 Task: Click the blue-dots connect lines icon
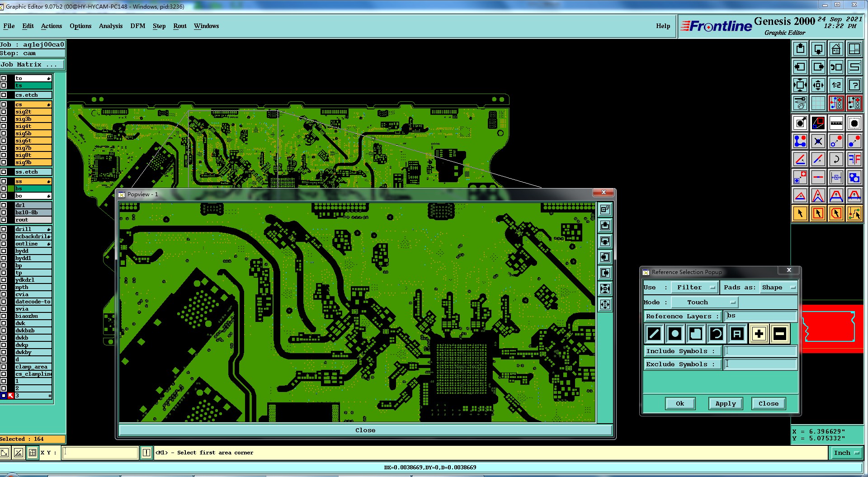pyautogui.click(x=800, y=141)
